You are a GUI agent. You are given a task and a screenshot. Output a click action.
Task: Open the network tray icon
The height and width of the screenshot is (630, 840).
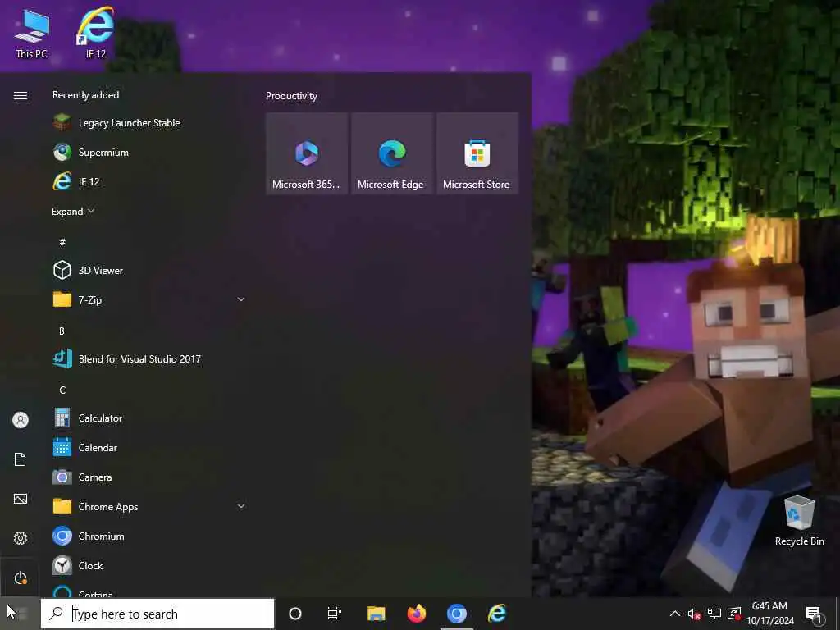point(714,614)
